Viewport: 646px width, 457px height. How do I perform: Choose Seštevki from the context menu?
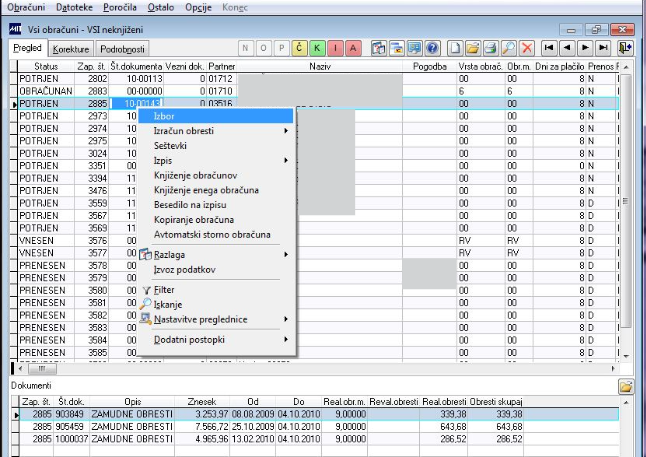215,145
